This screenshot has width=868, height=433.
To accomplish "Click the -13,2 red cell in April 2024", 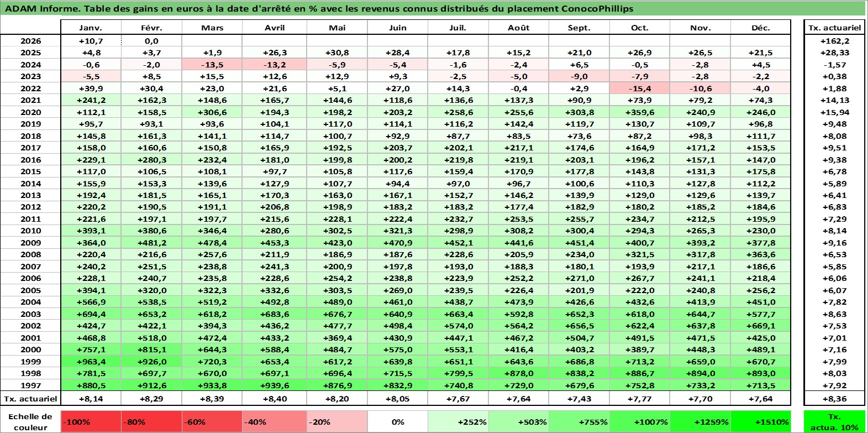I will point(275,65).
